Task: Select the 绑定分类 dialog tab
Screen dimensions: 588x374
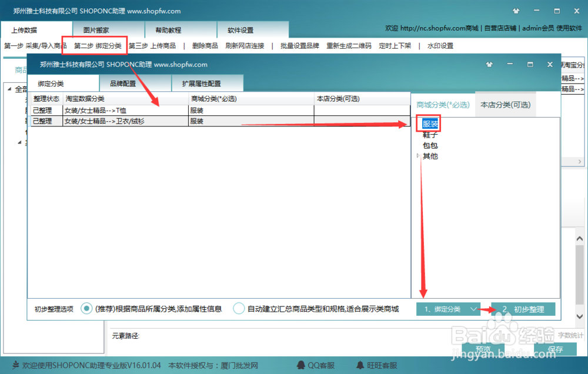Action: tap(63, 84)
